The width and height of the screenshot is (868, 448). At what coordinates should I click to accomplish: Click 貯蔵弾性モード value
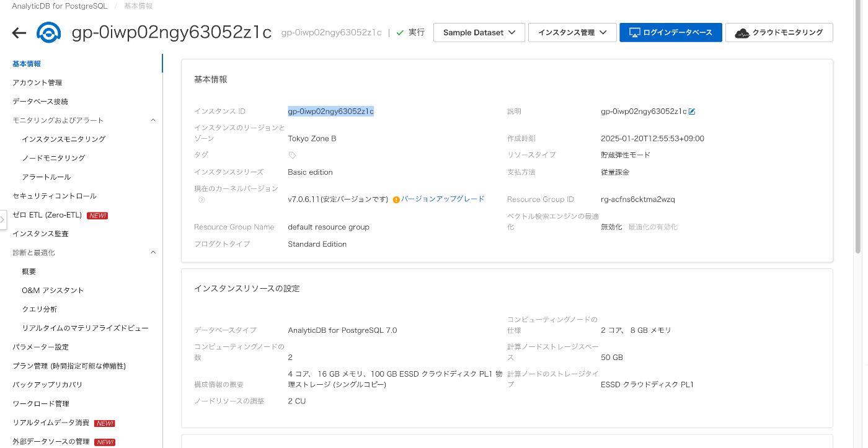(x=626, y=155)
